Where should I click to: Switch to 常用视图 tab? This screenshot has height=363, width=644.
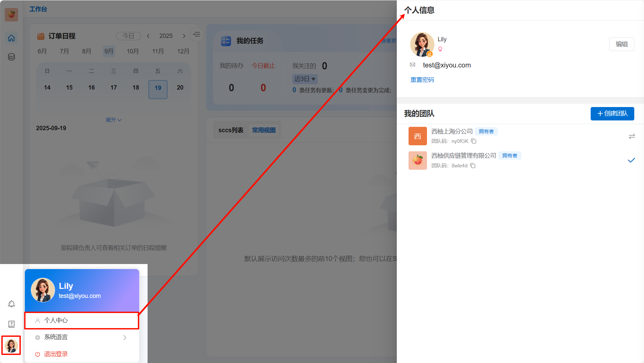point(264,130)
